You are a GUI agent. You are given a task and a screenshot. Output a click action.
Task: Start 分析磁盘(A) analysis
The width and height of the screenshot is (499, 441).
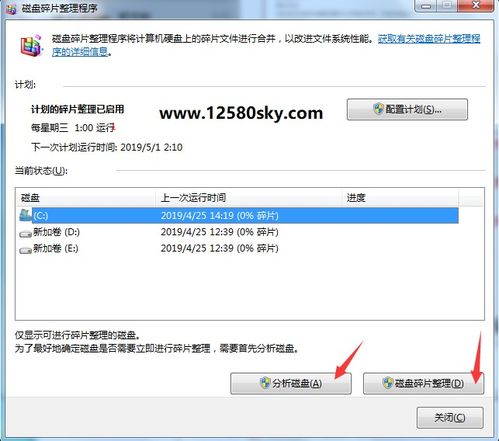pos(291,383)
